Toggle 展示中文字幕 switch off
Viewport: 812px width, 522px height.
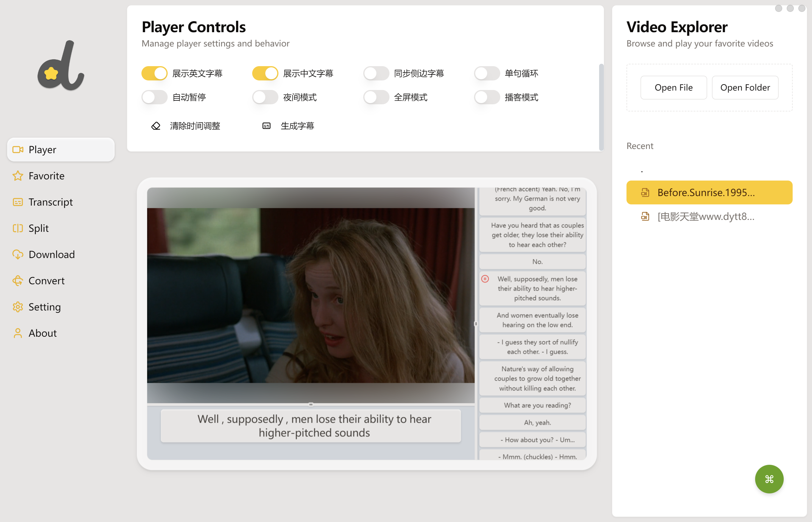(x=265, y=73)
